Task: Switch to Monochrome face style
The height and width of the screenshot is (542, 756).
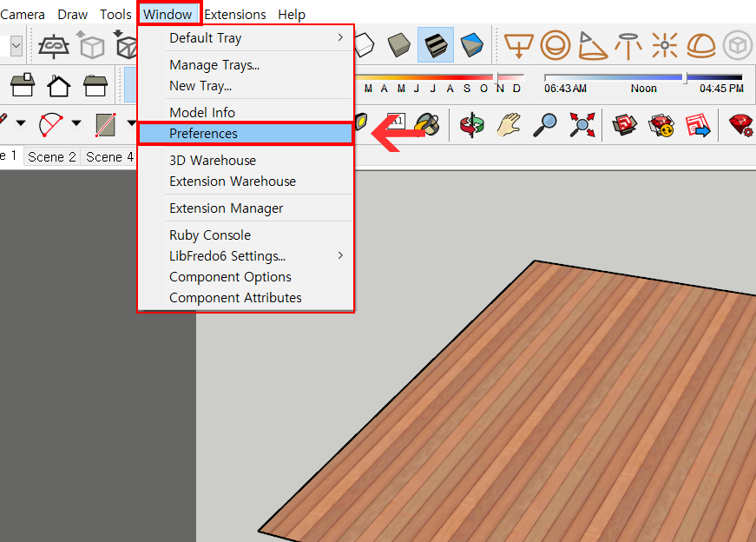Action: tap(471, 45)
